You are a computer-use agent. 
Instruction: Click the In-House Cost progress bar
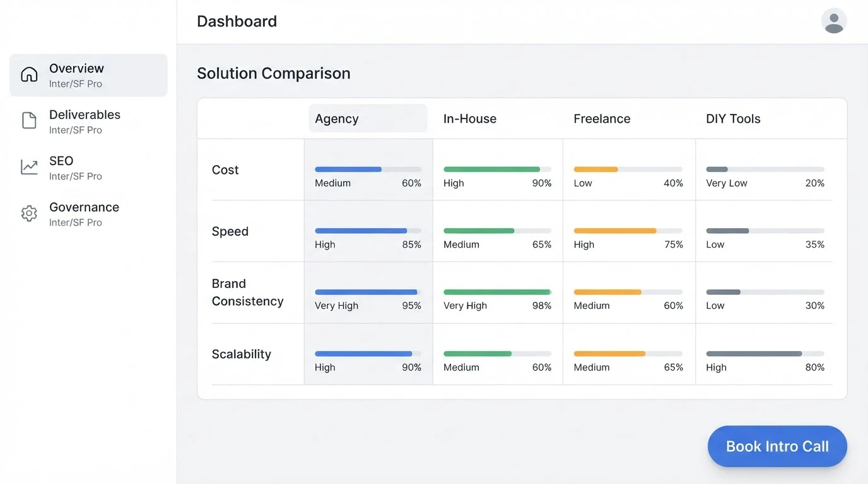(x=497, y=170)
